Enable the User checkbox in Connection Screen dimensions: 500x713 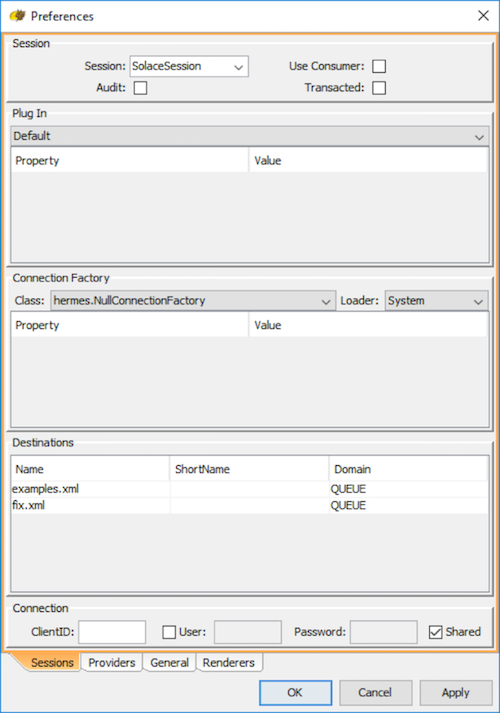169,632
